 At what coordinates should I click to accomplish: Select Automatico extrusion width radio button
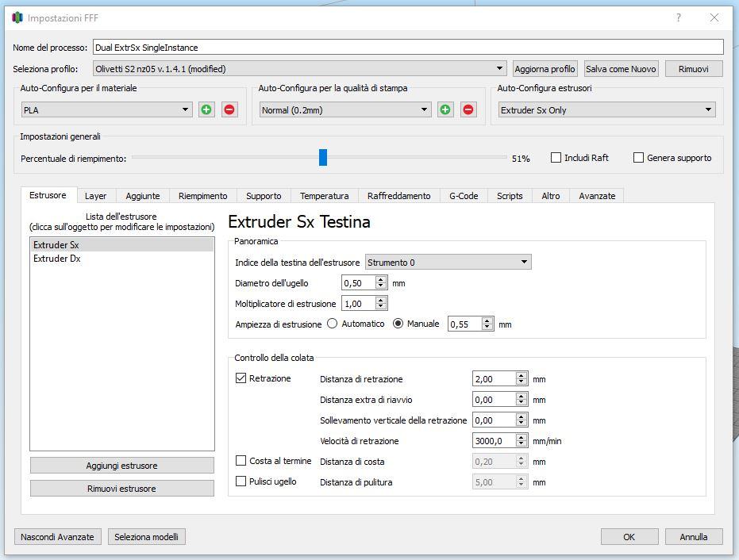(333, 324)
